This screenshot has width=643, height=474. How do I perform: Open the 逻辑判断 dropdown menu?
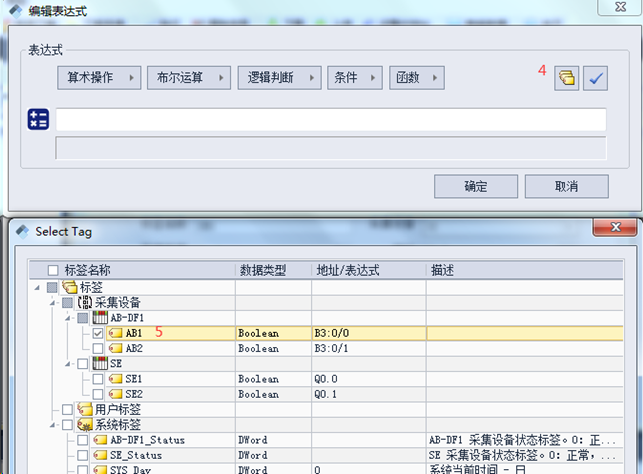coord(280,77)
